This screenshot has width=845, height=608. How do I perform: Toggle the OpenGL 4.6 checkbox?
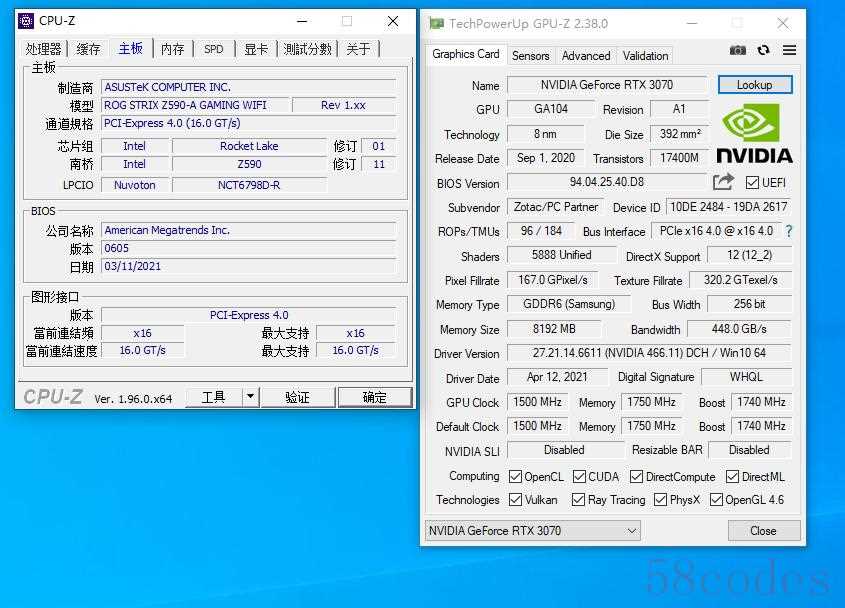point(716,500)
